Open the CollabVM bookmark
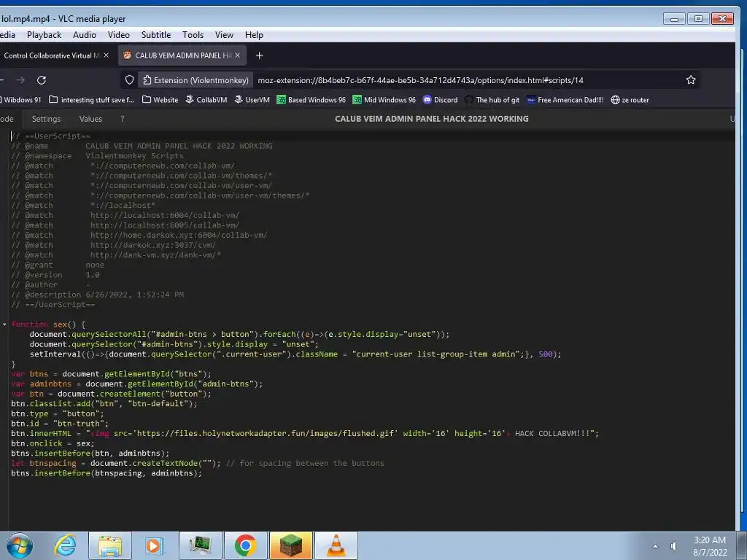 click(x=206, y=100)
